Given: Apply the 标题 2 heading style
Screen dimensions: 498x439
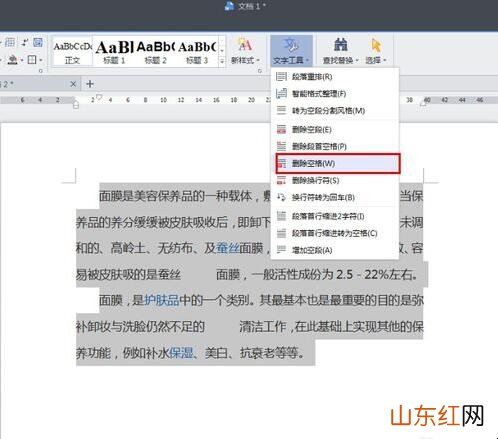Looking at the screenshot, I should [155, 52].
